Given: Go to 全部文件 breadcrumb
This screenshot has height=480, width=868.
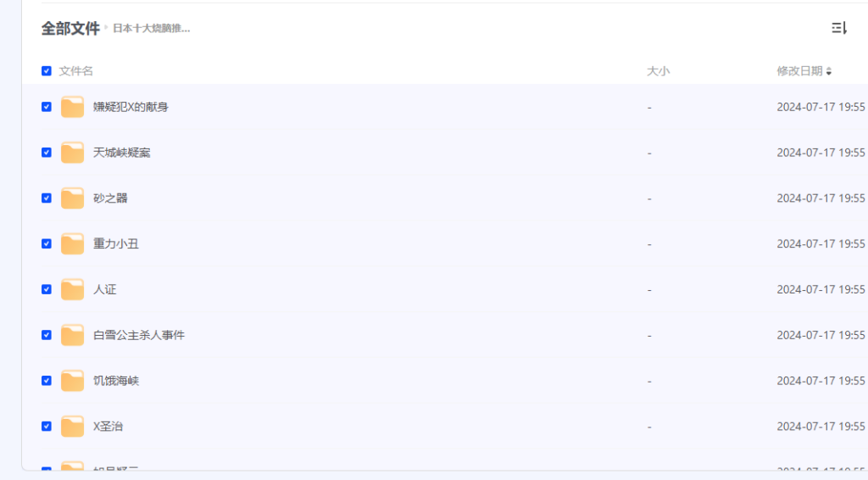Looking at the screenshot, I should pos(70,28).
